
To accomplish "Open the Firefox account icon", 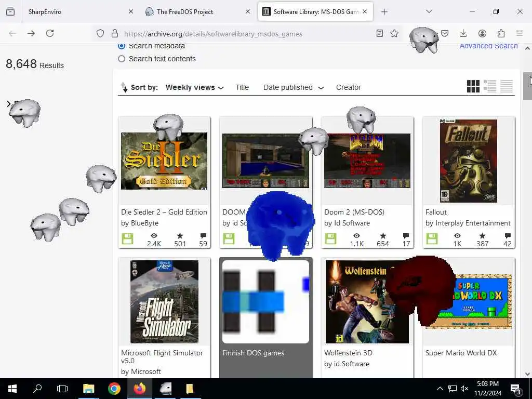I will pyautogui.click(x=482, y=33).
